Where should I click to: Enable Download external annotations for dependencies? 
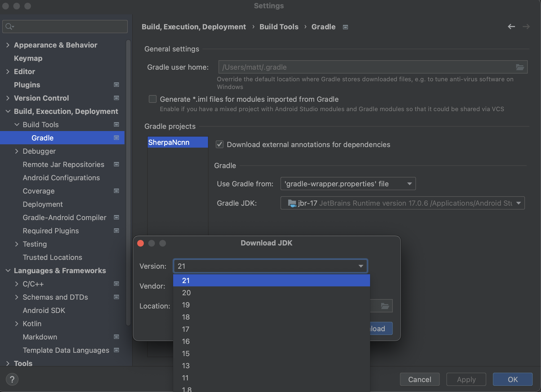coord(219,144)
